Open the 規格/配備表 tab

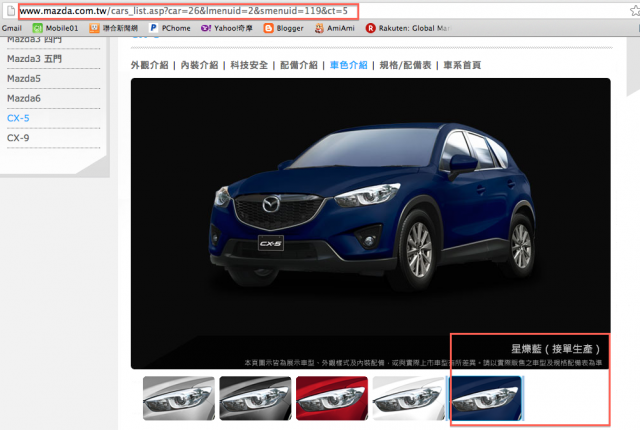pyautogui.click(x=405, y=65)
